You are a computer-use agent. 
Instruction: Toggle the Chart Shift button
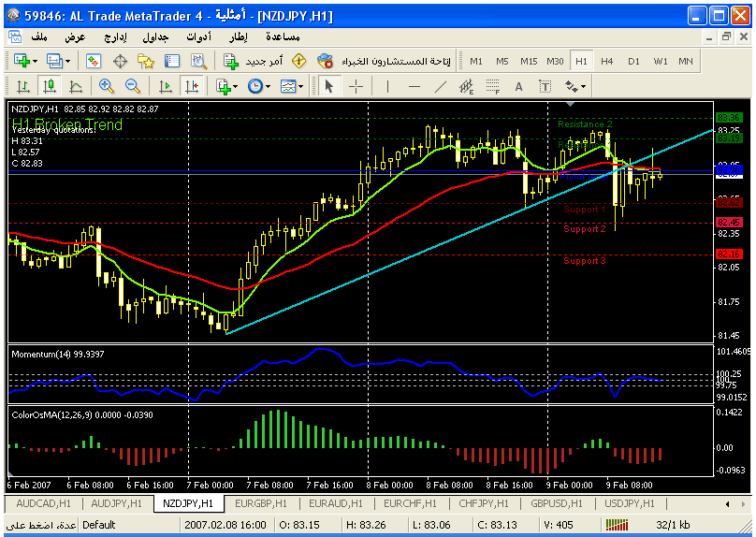[x=192, y=86]
